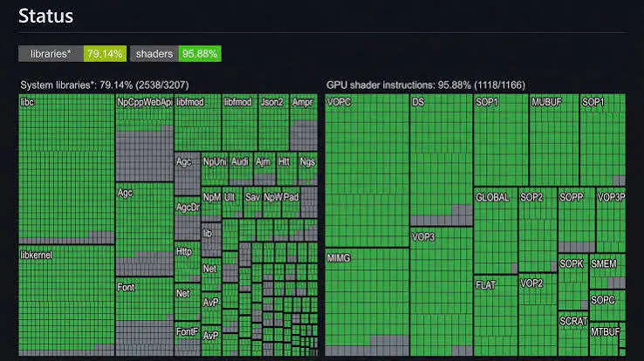Open the DS shader instruction block
644x361 pixels.
(x=442, y=160)
